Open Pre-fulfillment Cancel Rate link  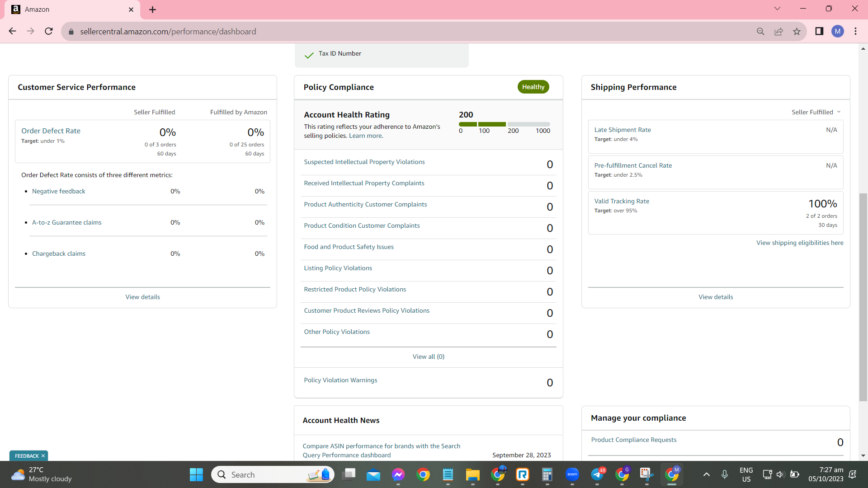(633, 165)
